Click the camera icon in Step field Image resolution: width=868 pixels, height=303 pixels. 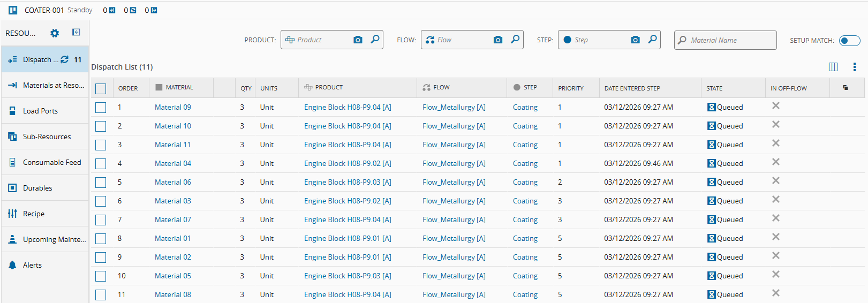coord(635,40)
